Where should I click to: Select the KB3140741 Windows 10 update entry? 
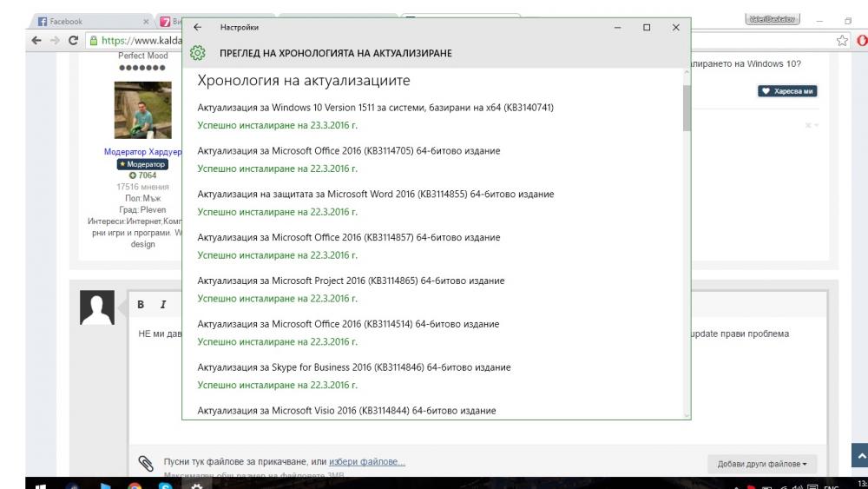[375, 108]
